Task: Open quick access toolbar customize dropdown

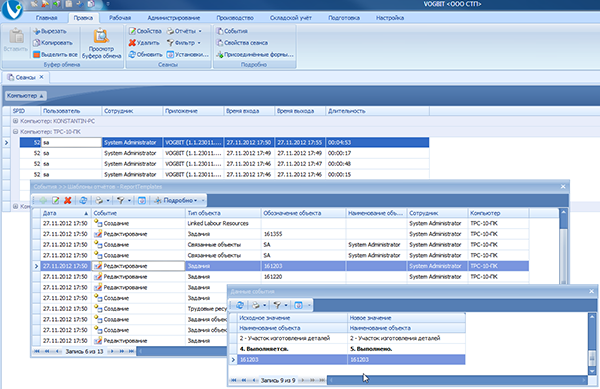Action: click(x=108, y=4)
